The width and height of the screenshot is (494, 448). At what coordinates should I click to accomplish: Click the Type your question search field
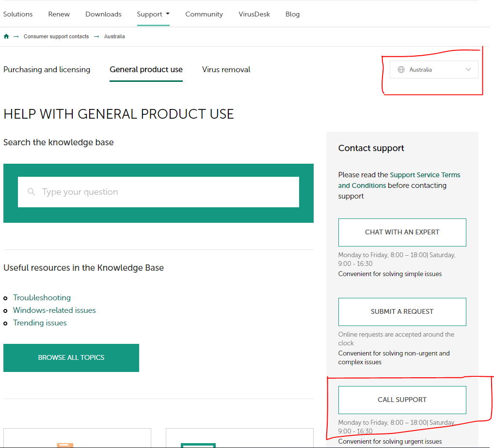click(159, 192)
